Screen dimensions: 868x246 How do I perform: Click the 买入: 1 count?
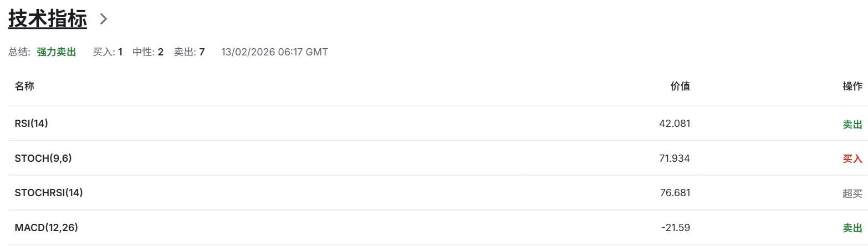108,52
